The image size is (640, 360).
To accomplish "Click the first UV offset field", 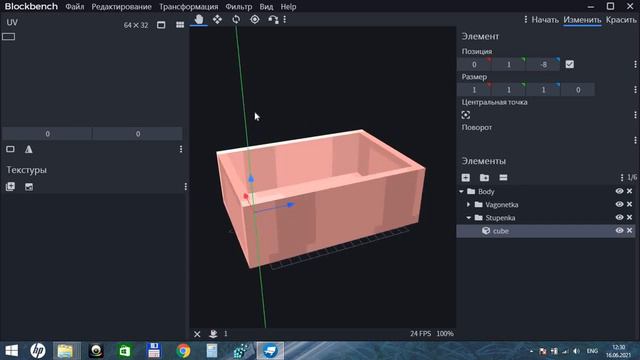I will 47,134.
